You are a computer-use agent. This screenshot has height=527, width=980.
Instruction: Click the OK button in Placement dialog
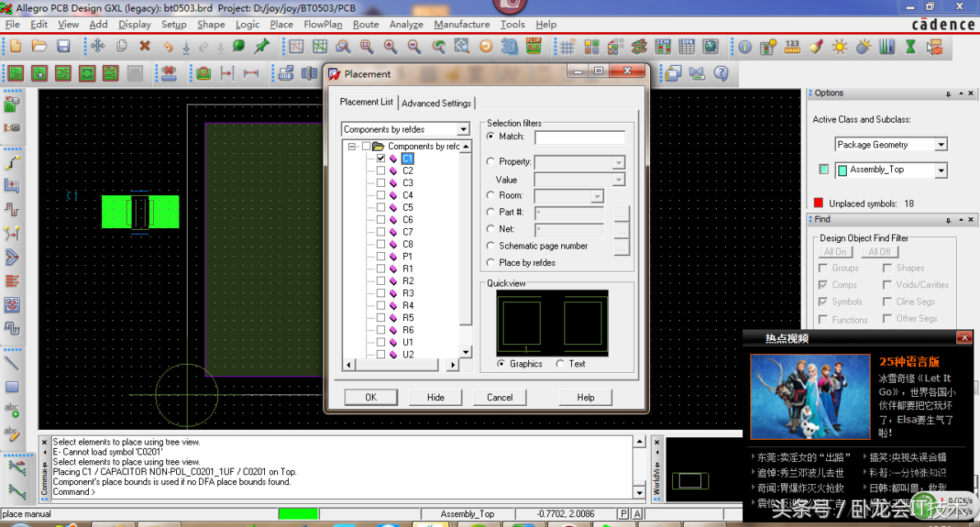point(370,398)
